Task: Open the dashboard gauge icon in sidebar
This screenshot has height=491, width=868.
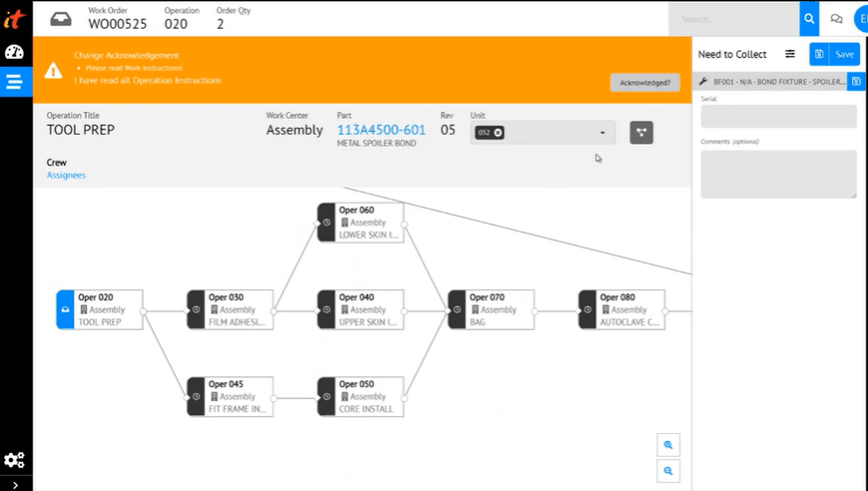Action: (x=14, y=53)
